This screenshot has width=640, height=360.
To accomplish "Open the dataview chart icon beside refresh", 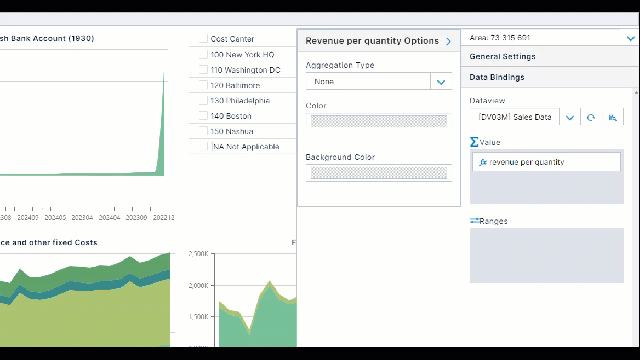I will pos(613,118).
